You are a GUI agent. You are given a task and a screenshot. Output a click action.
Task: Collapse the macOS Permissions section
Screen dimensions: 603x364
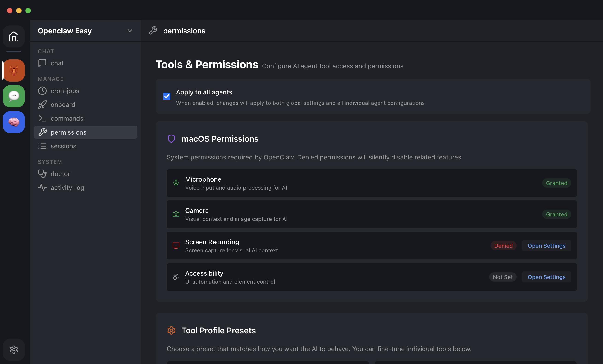pos(220,139)
